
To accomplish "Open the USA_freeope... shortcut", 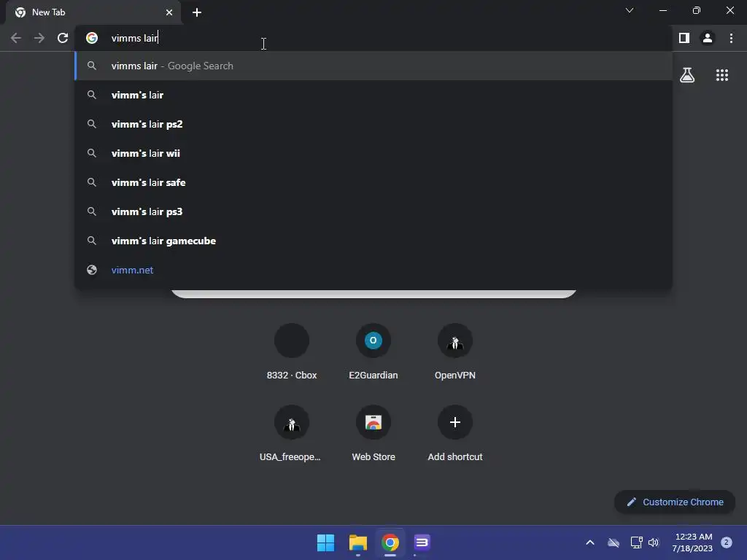I will click(292, 433).
